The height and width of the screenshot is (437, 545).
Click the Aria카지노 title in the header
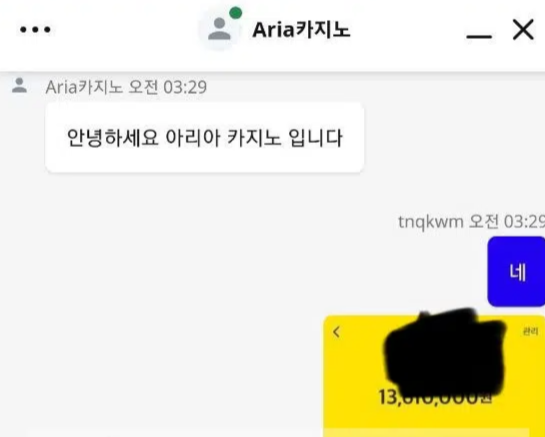click(x=301, y=30)
